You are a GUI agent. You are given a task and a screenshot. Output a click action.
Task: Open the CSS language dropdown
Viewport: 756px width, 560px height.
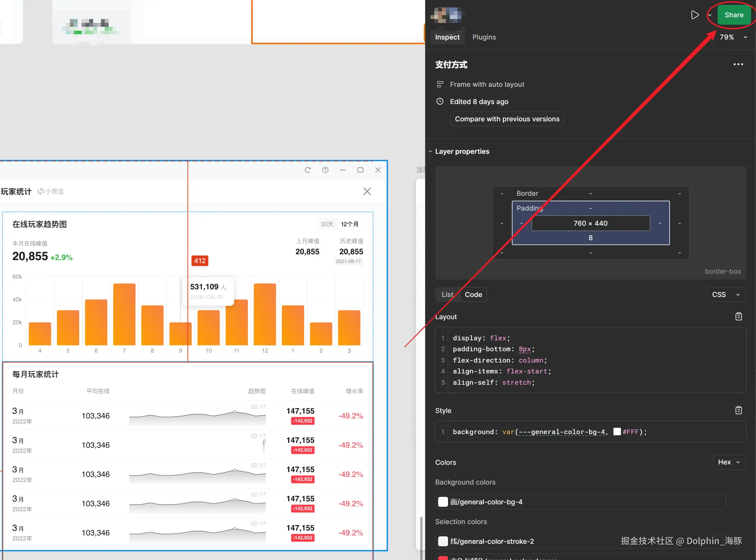pyautogui.click(x=726, y=294)
